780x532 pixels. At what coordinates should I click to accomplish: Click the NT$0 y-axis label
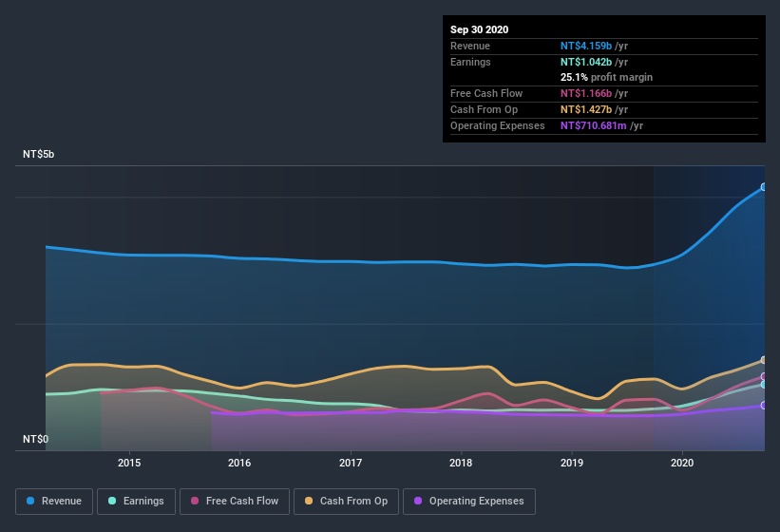[35, 439]
